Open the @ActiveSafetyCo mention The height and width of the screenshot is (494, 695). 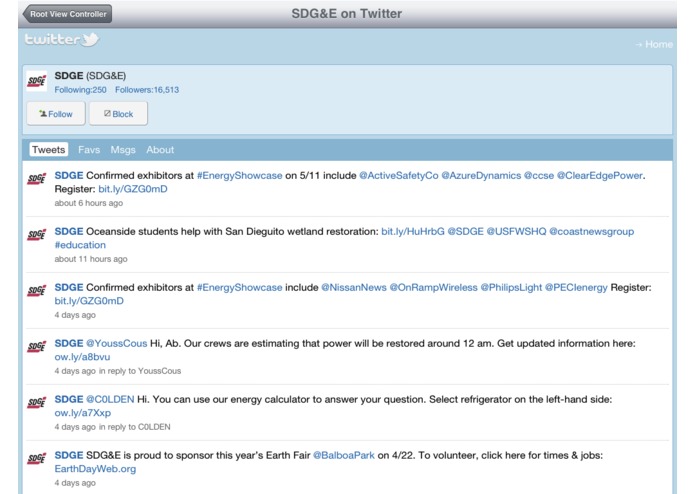click(x=398, y=175)
